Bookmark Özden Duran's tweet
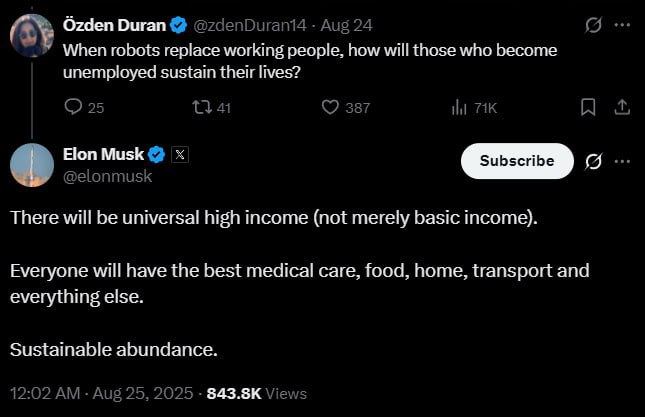 588,107
